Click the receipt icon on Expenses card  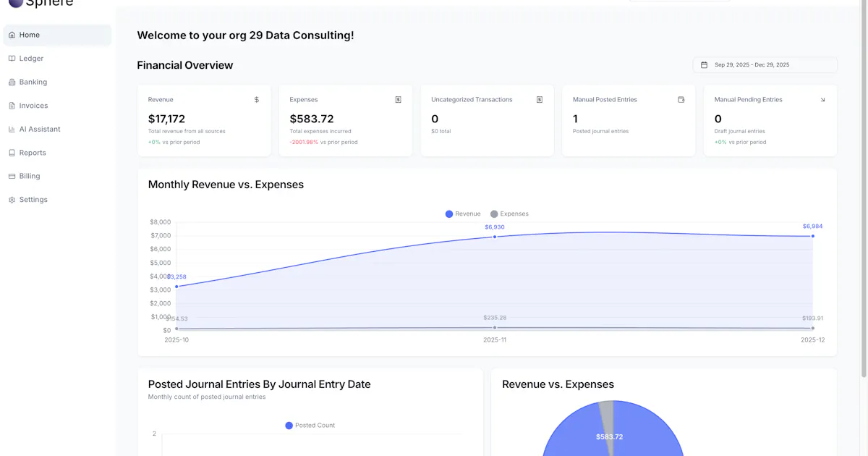coord(398,100)
